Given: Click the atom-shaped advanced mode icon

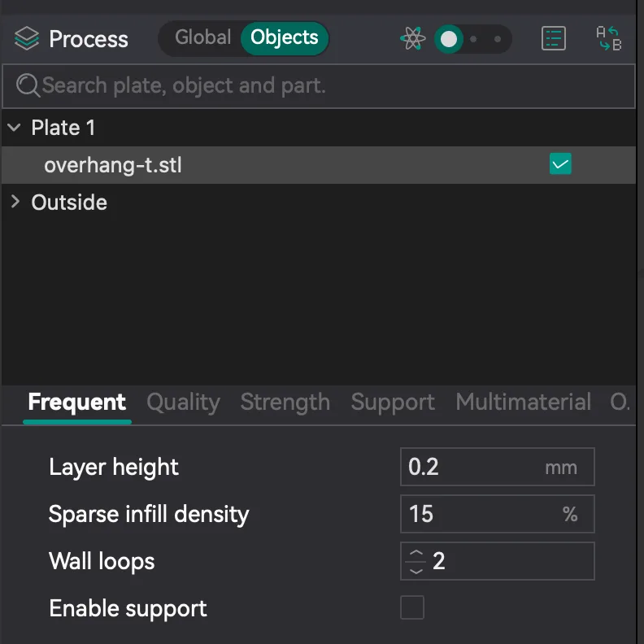Looking at the screenshot, I should click(412, 38).
